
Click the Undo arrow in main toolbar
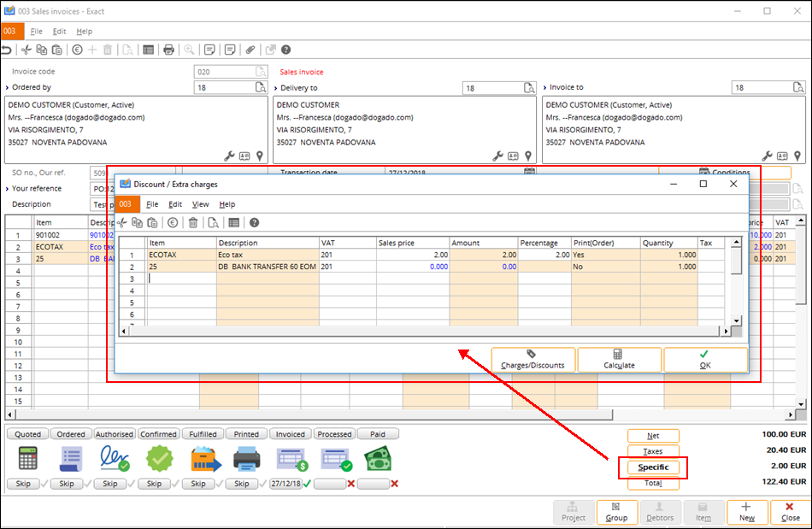pos(6,50)
